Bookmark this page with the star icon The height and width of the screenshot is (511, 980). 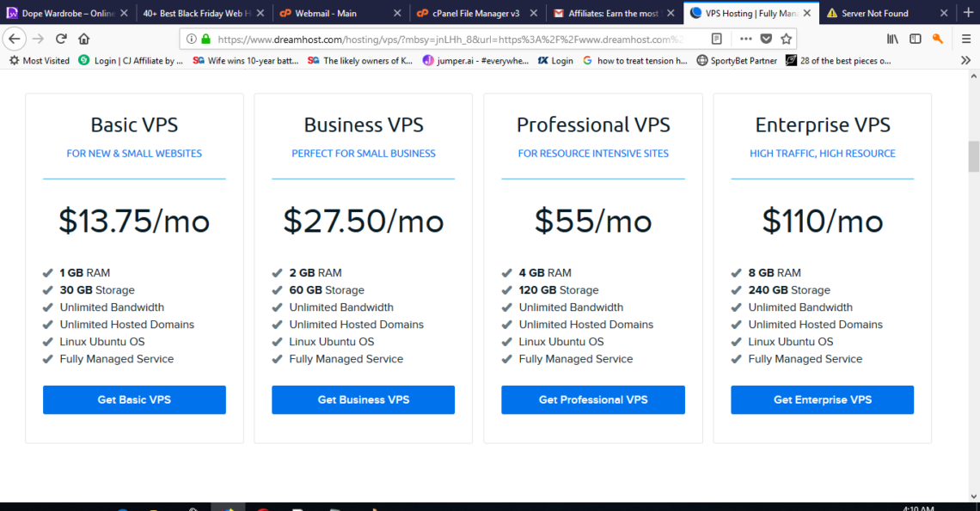[787, 39]
